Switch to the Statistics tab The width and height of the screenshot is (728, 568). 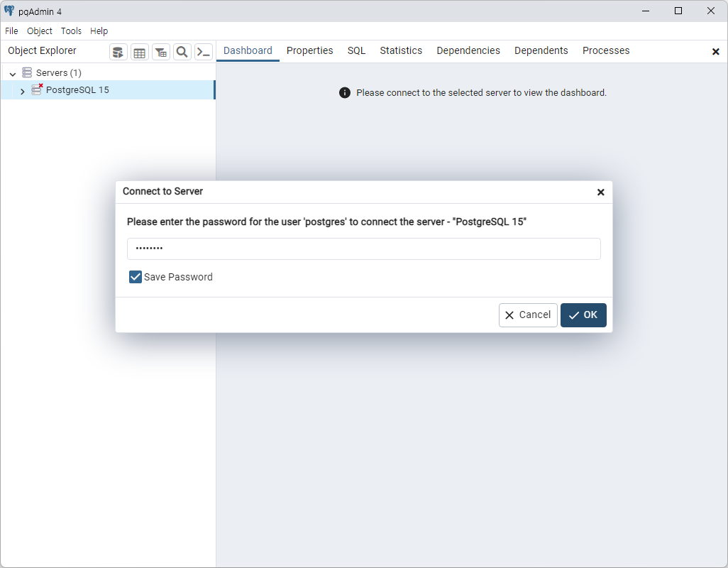coord(401,50)
